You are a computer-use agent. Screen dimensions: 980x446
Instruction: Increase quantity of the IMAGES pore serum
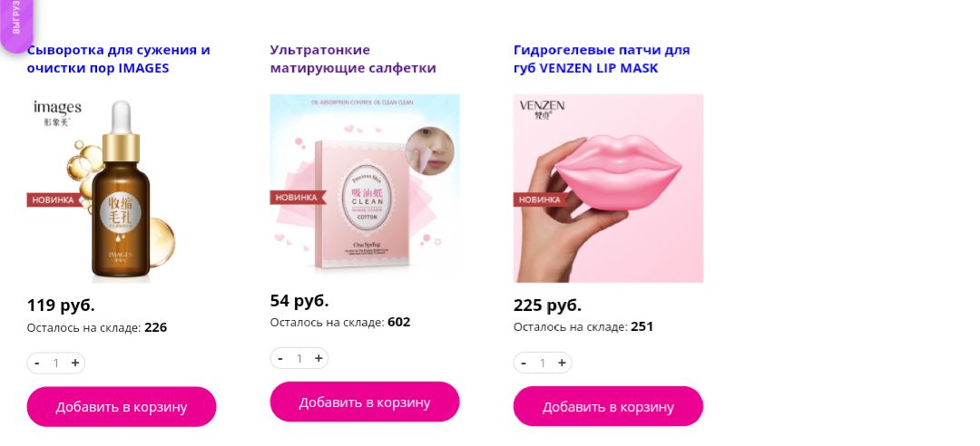click(x=75, y=363)
